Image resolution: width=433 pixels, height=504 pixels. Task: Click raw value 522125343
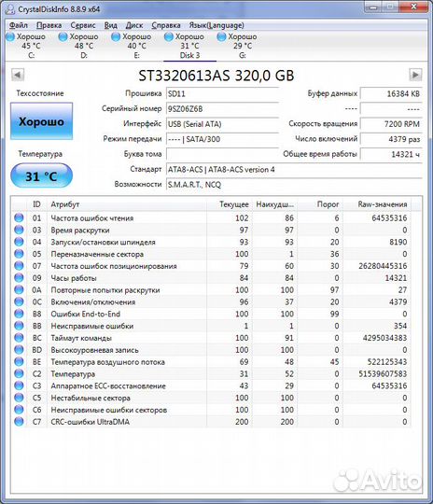coord(387,361)
